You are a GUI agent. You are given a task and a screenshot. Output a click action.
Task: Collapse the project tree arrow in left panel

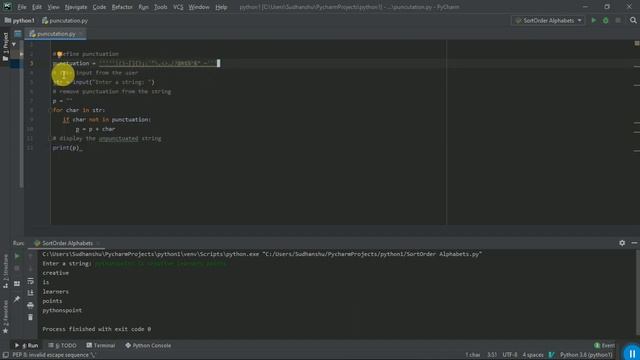(14, 44)
